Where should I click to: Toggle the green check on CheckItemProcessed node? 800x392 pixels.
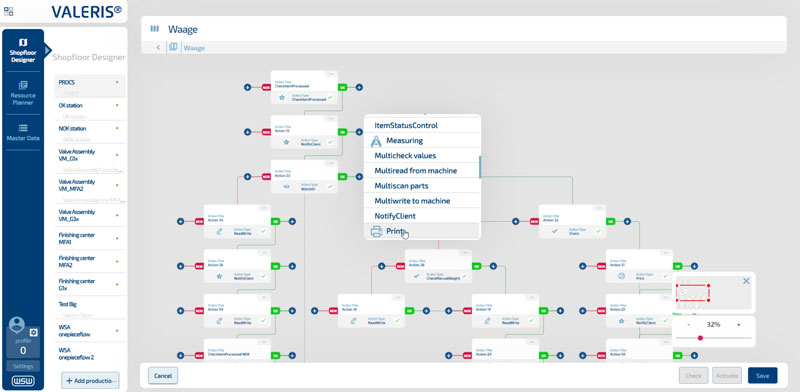tap(330, 97)
